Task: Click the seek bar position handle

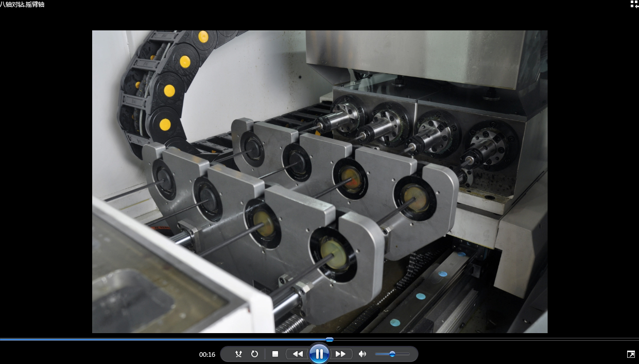Action: pyautogui.click(x=330, y=339)
